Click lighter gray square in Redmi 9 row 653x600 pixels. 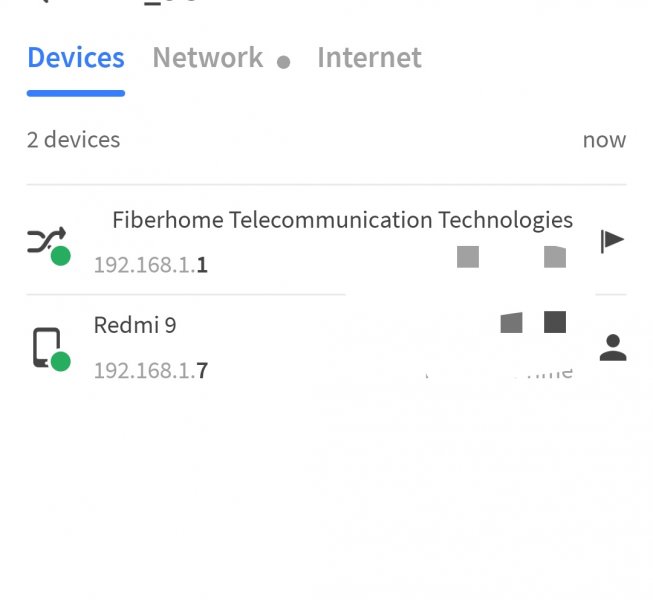tap(511, 322)
